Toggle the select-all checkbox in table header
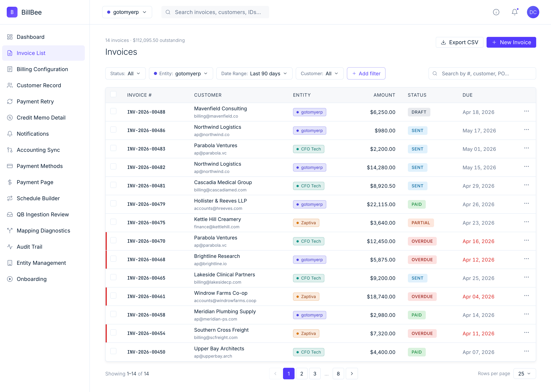 (x=113, y=94)
